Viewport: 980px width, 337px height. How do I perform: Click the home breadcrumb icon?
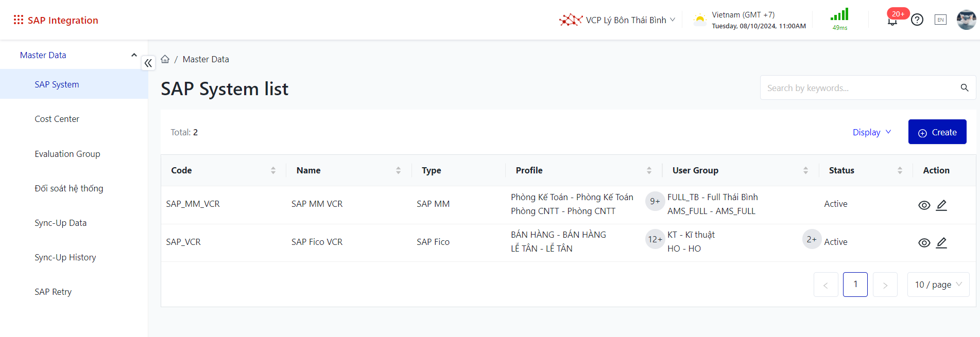pos(165,59)
